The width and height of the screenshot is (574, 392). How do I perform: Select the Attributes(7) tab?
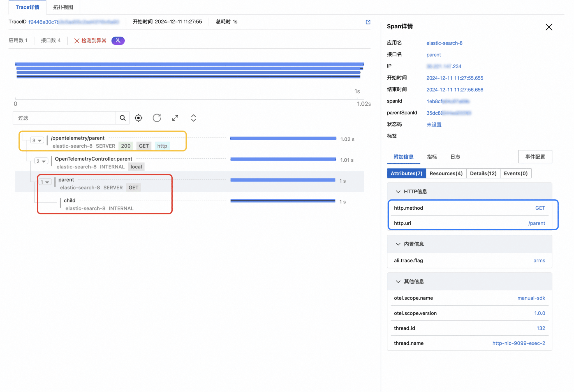pos(406,173)
